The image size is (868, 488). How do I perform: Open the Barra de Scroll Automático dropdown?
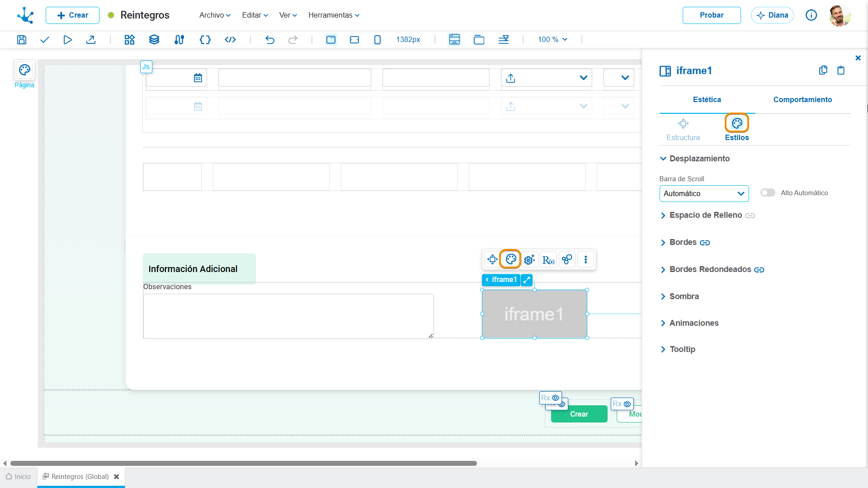click(704, 193)
